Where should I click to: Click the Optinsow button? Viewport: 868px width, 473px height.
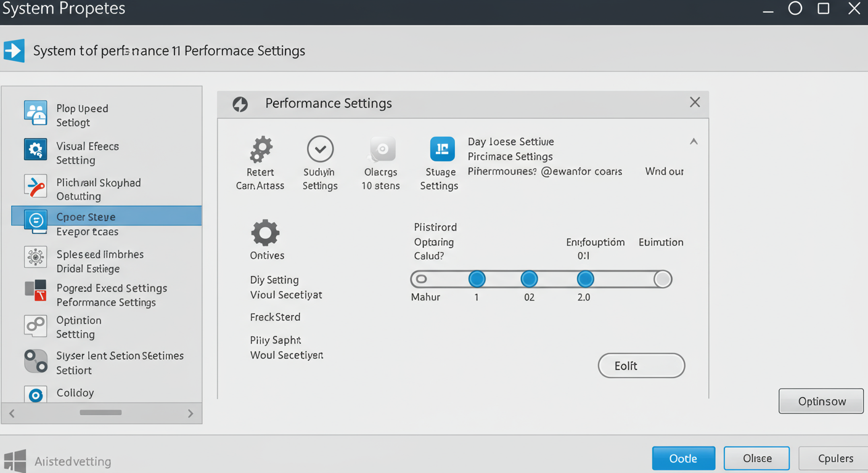tap(821, 401)
